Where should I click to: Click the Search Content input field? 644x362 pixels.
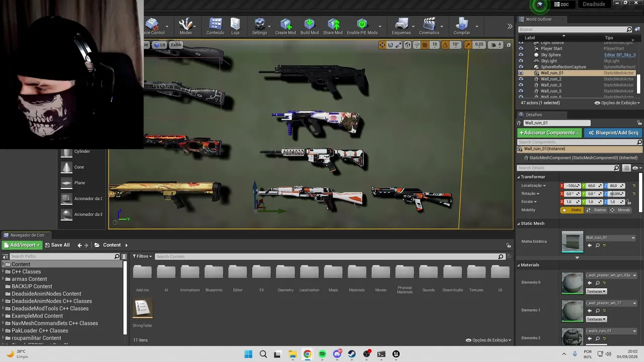pyautogui.click(x=325, y=256)
